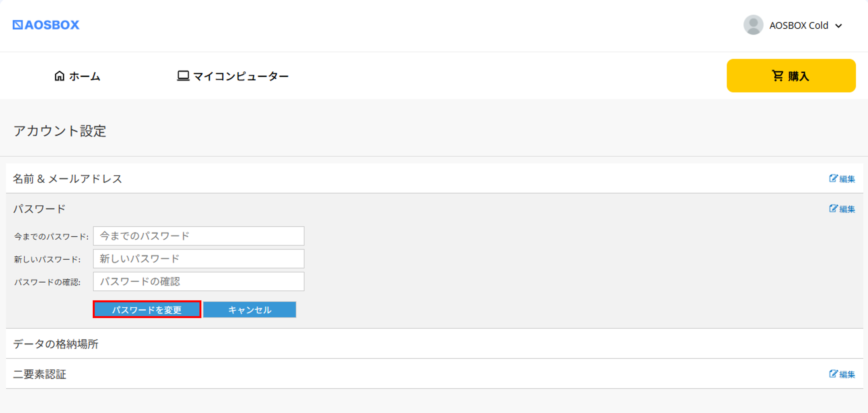The height and width of the screenshot is (413, 868).
Task: Expand the 名前 & メールアドレス section header
Action: tap(67, 179)
